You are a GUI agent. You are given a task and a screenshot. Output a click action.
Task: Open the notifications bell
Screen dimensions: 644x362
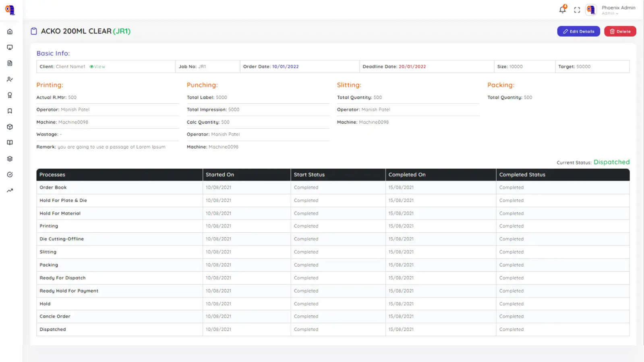562,10
